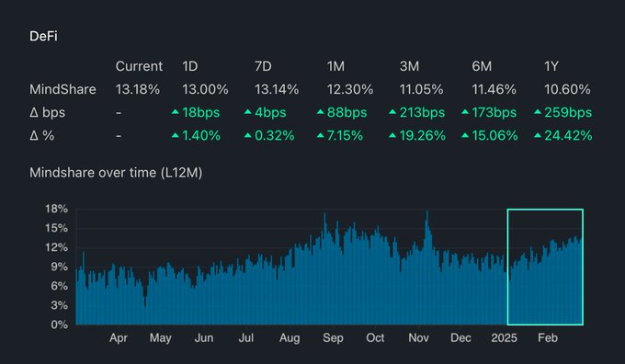The height and width of the screenshot is (364, 625).
Task: Click the 9% y-axis label
Action: [60, 267]
